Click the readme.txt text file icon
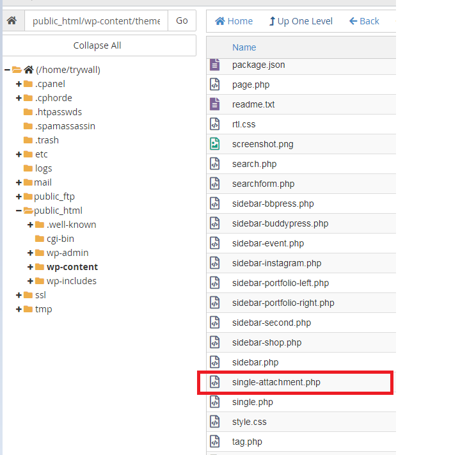 [215, 104]
